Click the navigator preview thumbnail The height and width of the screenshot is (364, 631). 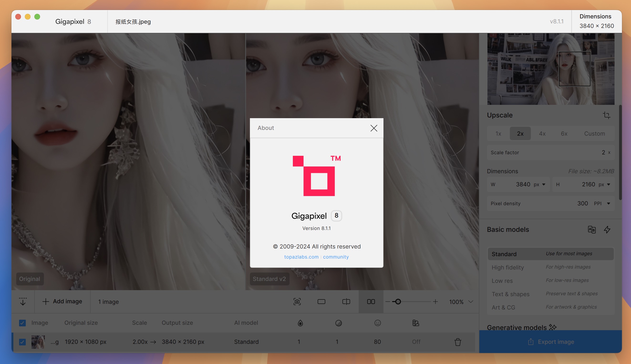[x=551, y=69]
